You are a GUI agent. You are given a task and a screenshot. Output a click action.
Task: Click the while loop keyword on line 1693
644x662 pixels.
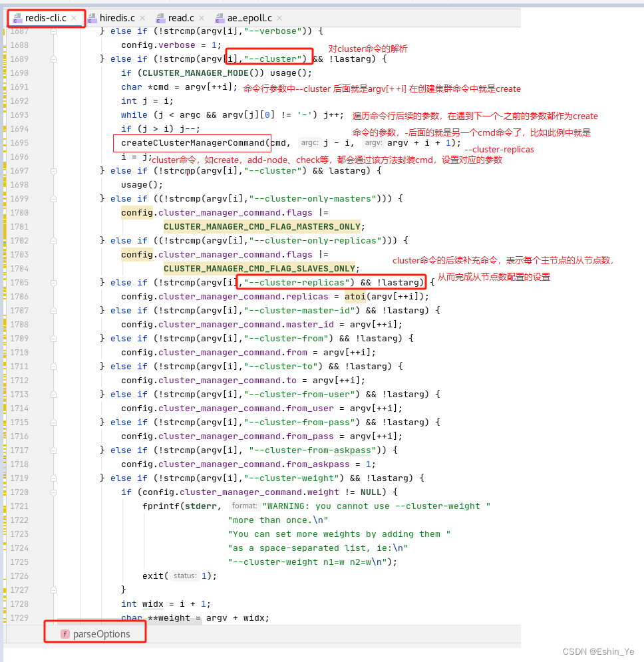[134, 115]
